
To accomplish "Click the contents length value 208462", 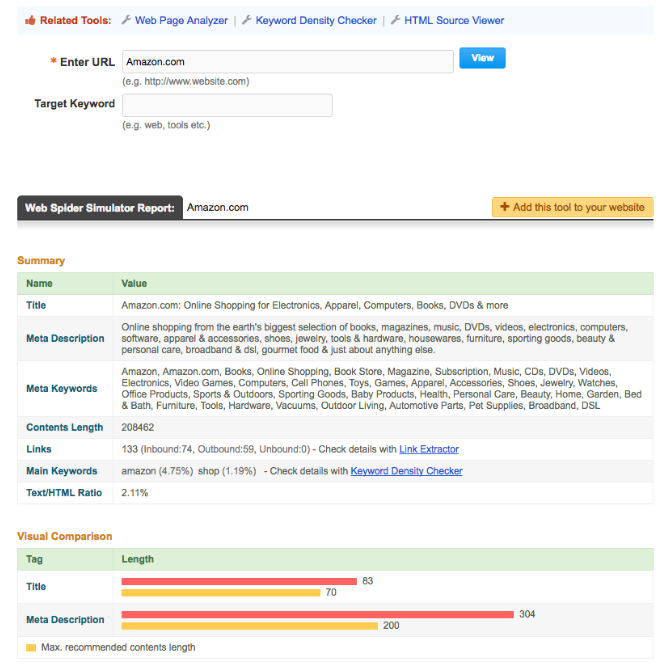I will coord(138,427).
